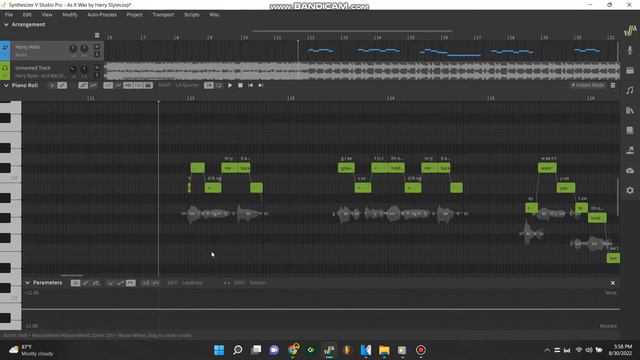Open Windows Start menu
The height and width of the screenshot is (360, 640).
219,350
